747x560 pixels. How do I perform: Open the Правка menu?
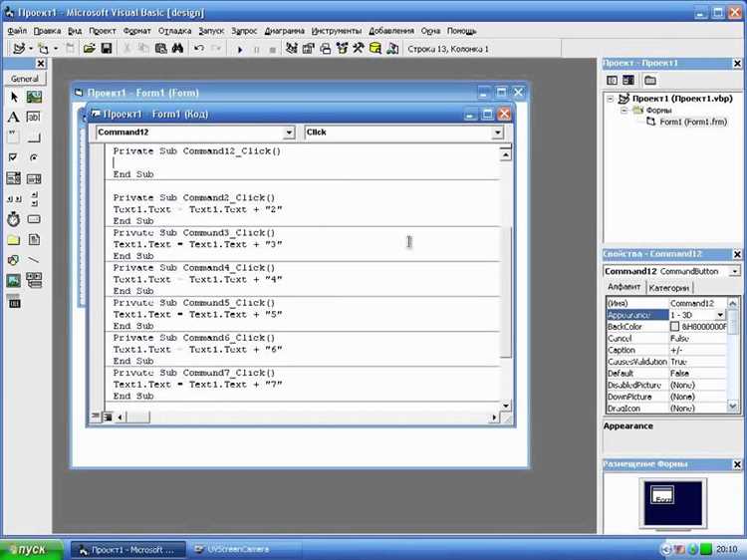tap(47, 31)
